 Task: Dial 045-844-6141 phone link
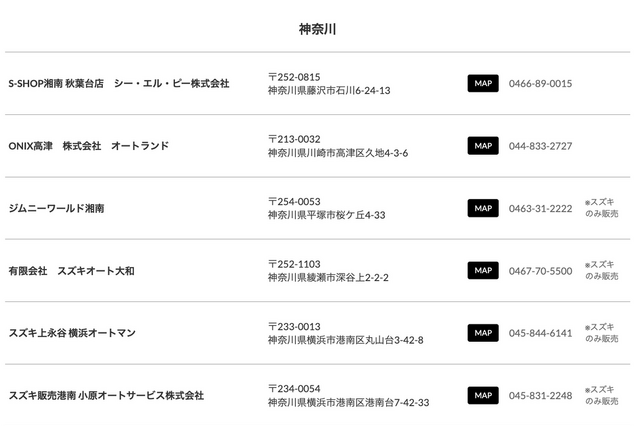click(x=540, y=333)
